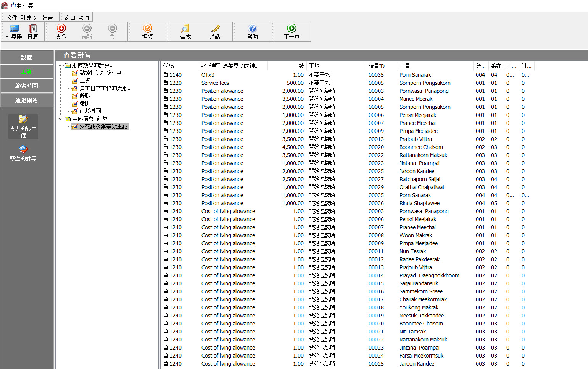This screenshot has height=369, width=588.
Task: Select name Niti Tamsak
Action: tap(412, 332)
